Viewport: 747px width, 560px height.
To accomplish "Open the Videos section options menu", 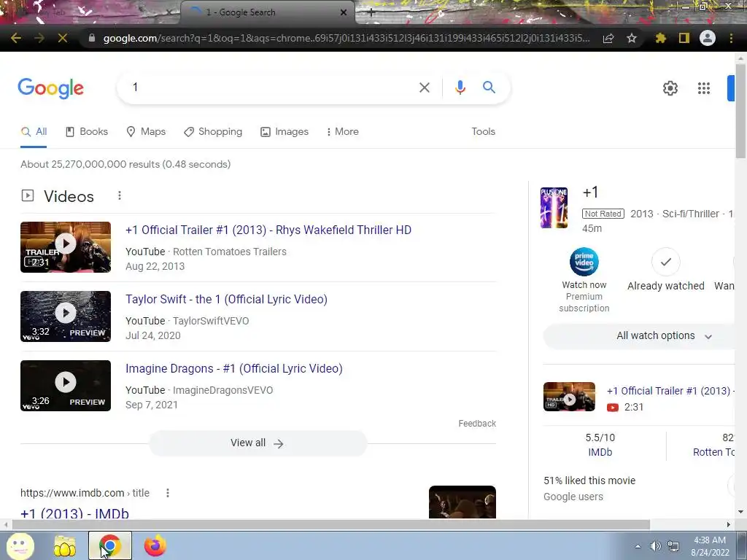I will (120, 195).
